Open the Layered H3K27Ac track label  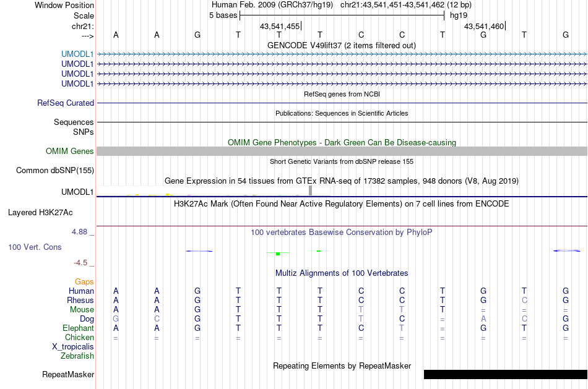40,213
